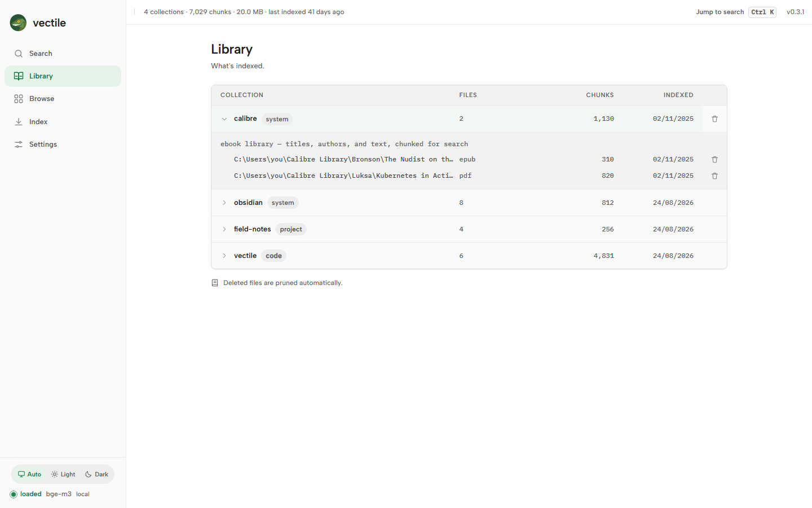Screen dimensions: 812x508
Task: Click the FILES column header
Action: coord(468,95)
